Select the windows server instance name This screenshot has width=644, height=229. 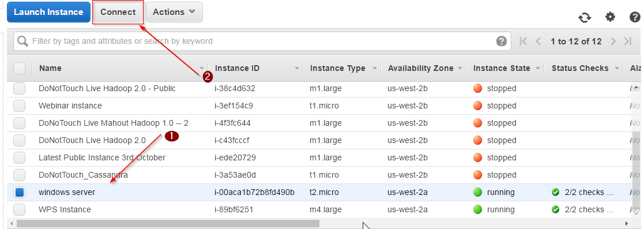click(66, 192)
